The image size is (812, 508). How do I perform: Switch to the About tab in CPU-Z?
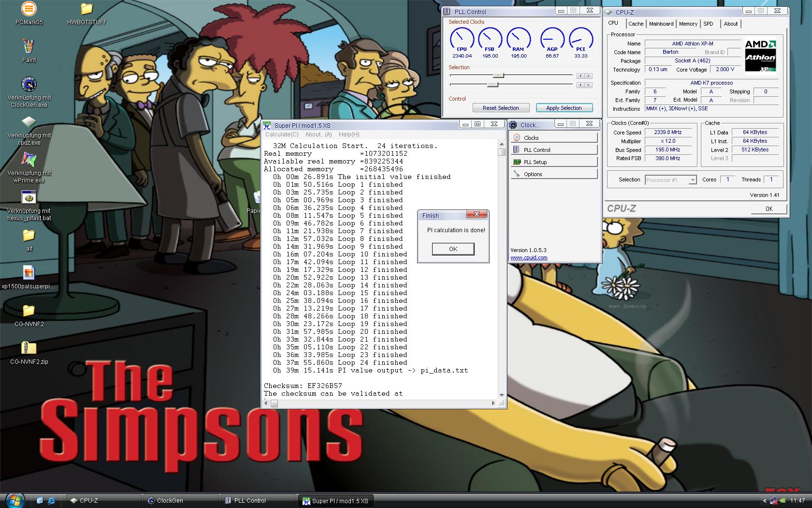tap(731, 24)
